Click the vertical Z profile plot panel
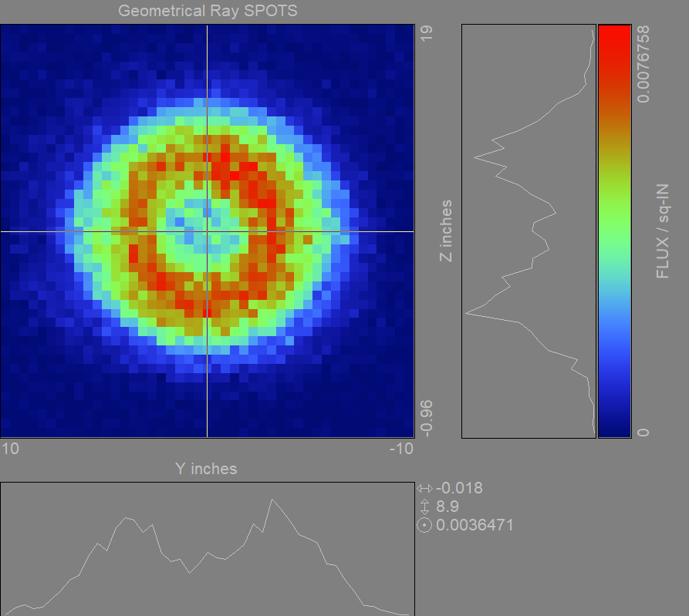The image size is (689, 616). (529, 231)
